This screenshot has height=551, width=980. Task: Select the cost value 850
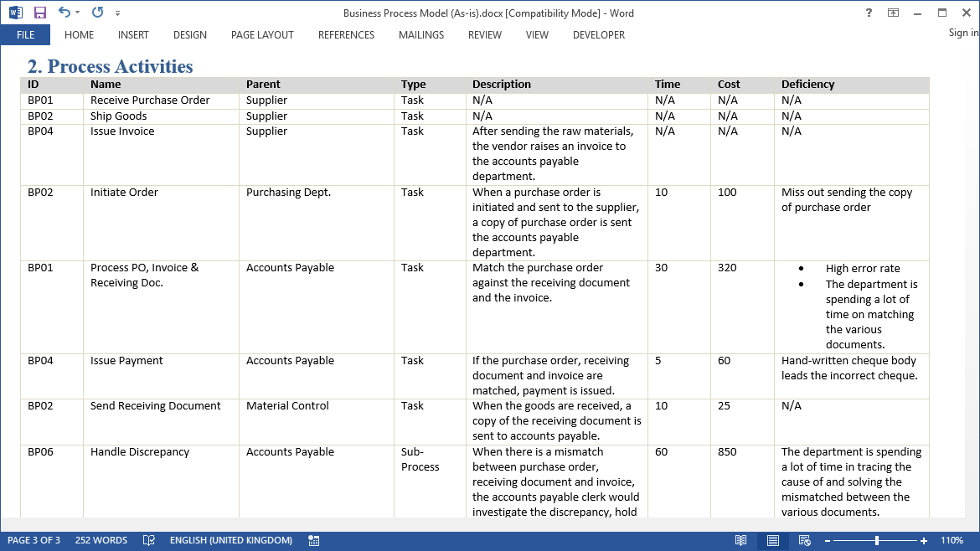[x=728, y=451]
